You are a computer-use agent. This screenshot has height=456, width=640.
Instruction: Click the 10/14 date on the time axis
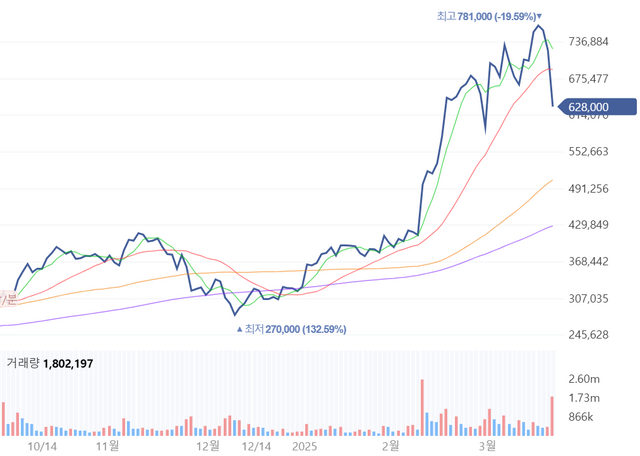pyautogui.click(x=44, y=445)
